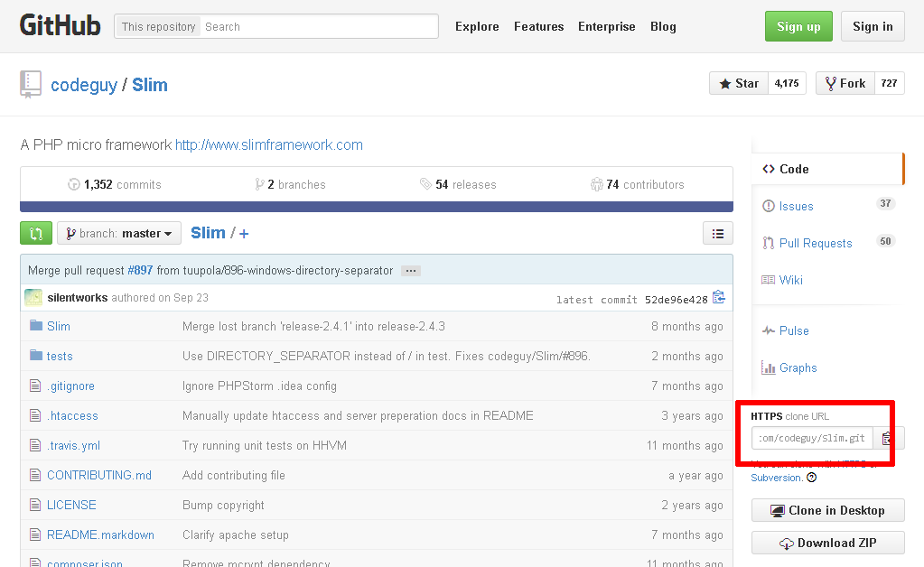Open the Wiki tab
The width and height of the screenshot is (924, 567).
(789, 280)
